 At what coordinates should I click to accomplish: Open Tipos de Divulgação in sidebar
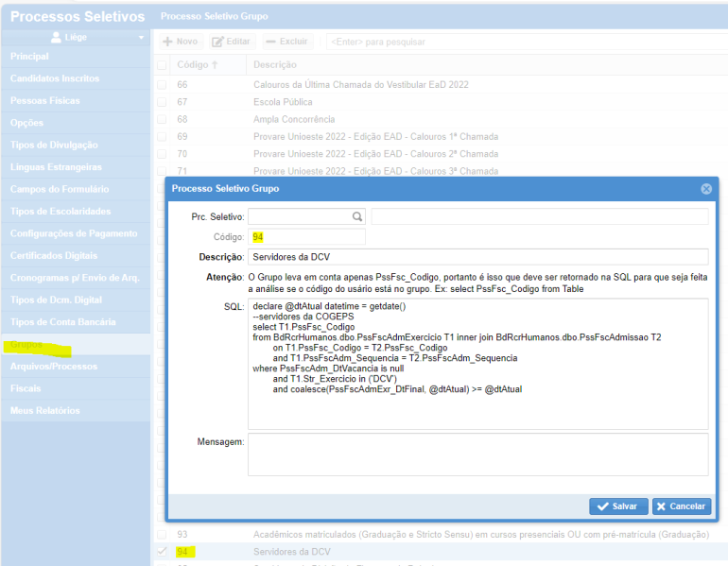coord(54,145)
